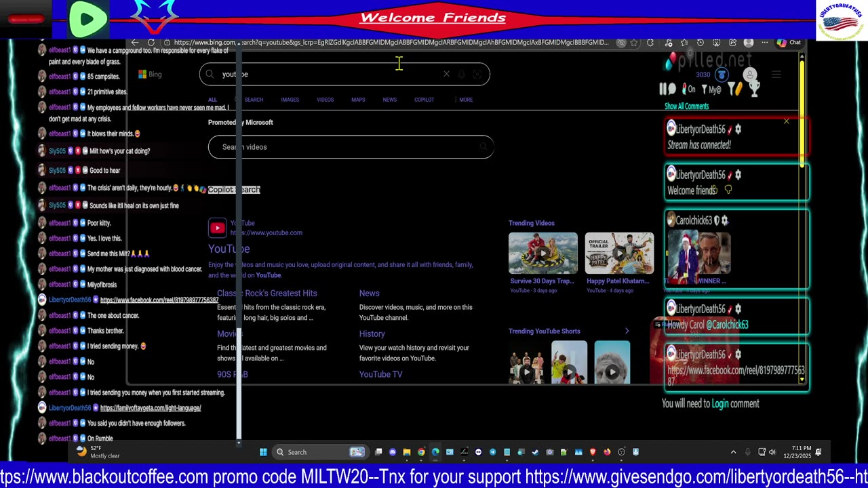
Task: Open Classic Rock's Greatest Hits link
Action: pyautogui.click(x=267, y=293)
